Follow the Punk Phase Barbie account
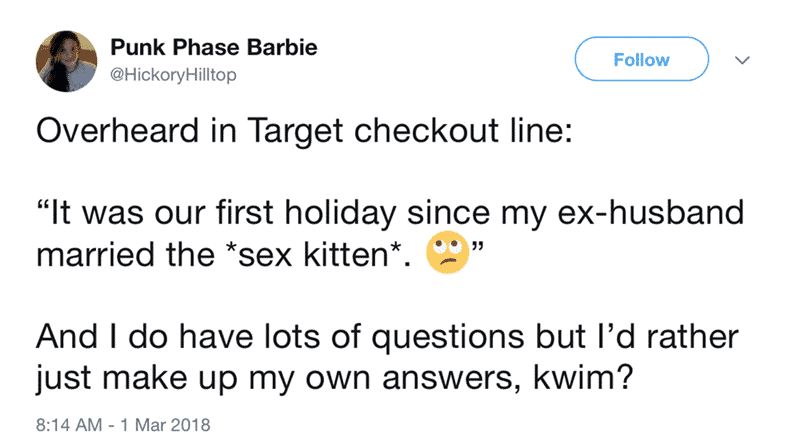Viewport: 800px width, 440px height. [x=641, y=59]
